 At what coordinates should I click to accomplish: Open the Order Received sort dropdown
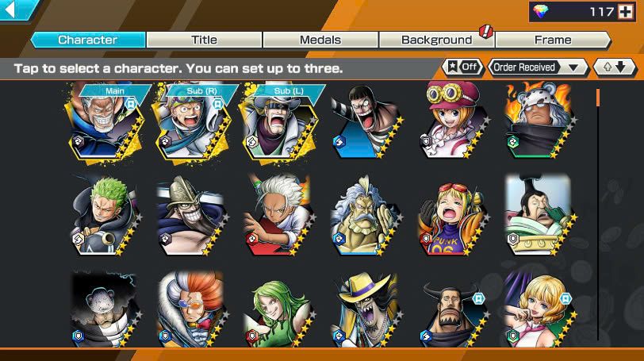tap(538, 67)
